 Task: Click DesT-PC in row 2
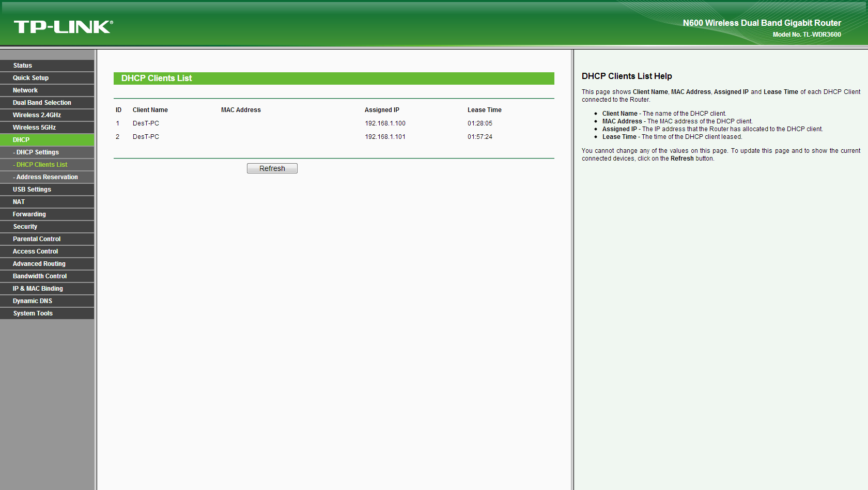click(146, 137)
